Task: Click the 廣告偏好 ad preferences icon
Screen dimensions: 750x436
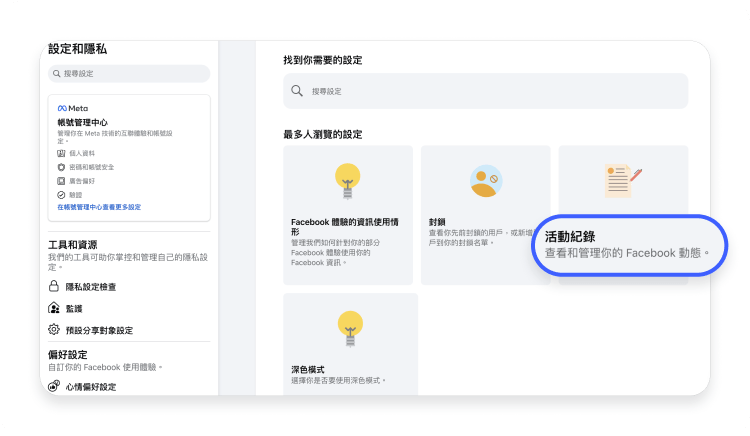Action: (61, 181)
